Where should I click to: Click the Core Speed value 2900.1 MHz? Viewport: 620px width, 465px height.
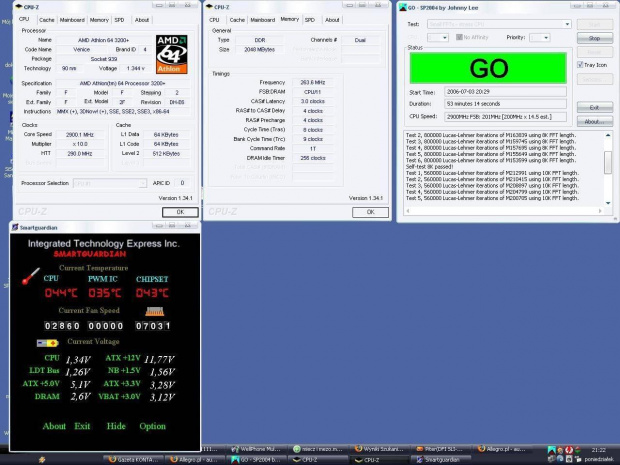pos(80,134)
